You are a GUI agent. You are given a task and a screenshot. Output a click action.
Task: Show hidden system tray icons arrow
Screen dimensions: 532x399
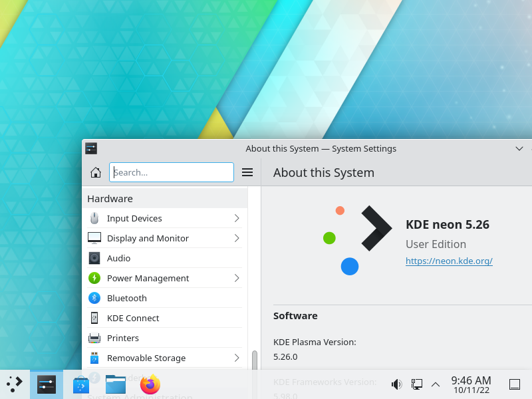(436, 384)
